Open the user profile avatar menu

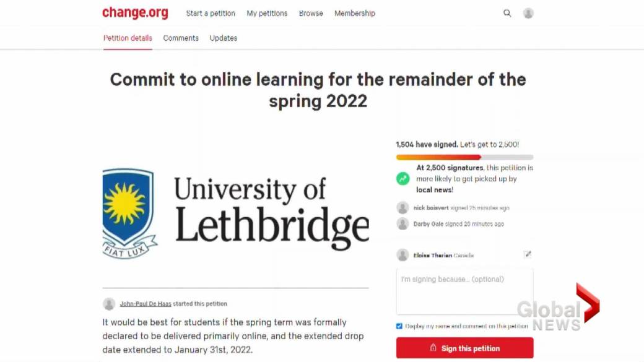[528, 13]
